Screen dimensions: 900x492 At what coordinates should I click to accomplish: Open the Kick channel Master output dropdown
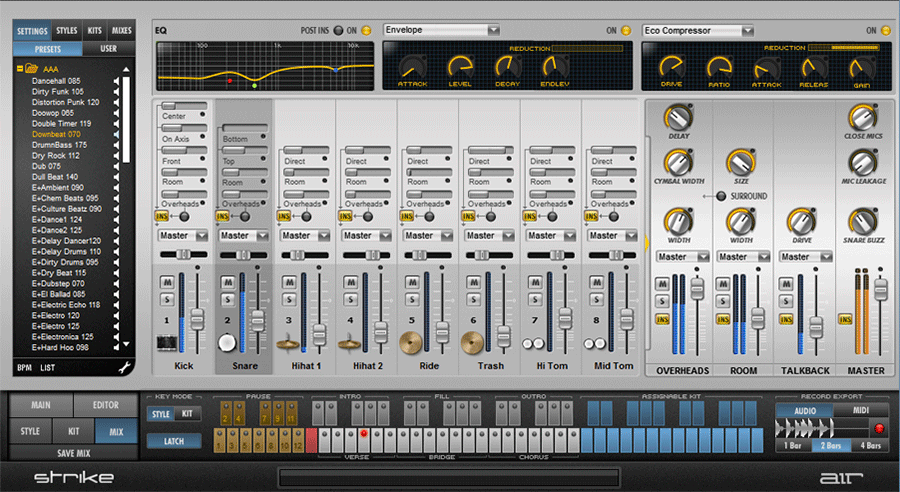click(183, 236)
